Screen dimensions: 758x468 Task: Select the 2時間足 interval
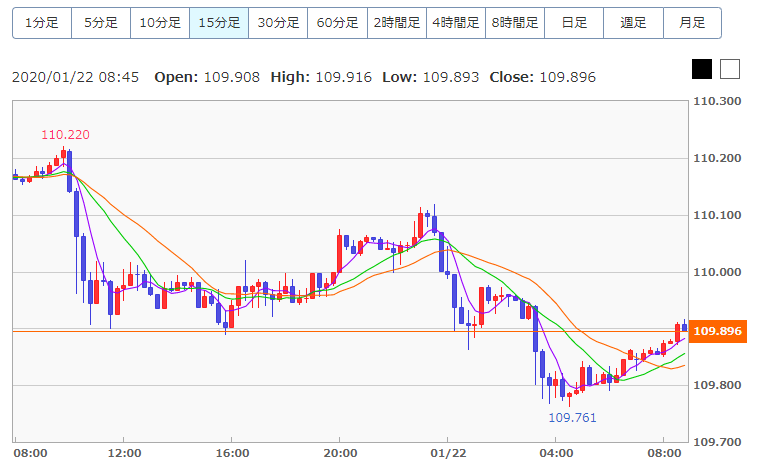point(397,23)
